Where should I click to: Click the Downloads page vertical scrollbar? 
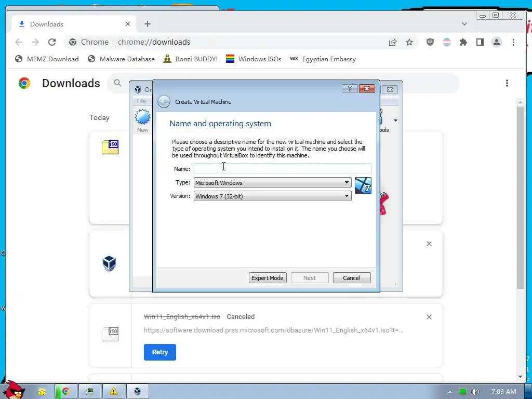coord(520,197)
